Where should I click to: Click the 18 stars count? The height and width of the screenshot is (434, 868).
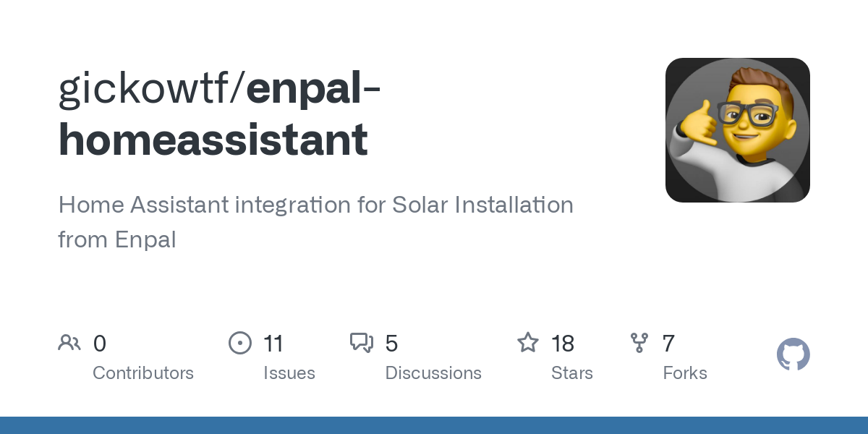(563, 343)
